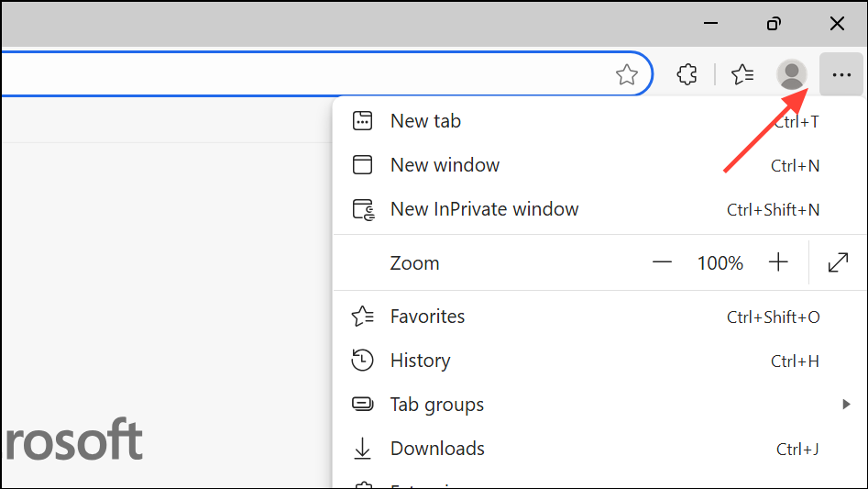This screenshot has height=489, width=868.
Task: Open the Favorites toolbar icon
Action: pyautogui.click(x=742, y=75)
